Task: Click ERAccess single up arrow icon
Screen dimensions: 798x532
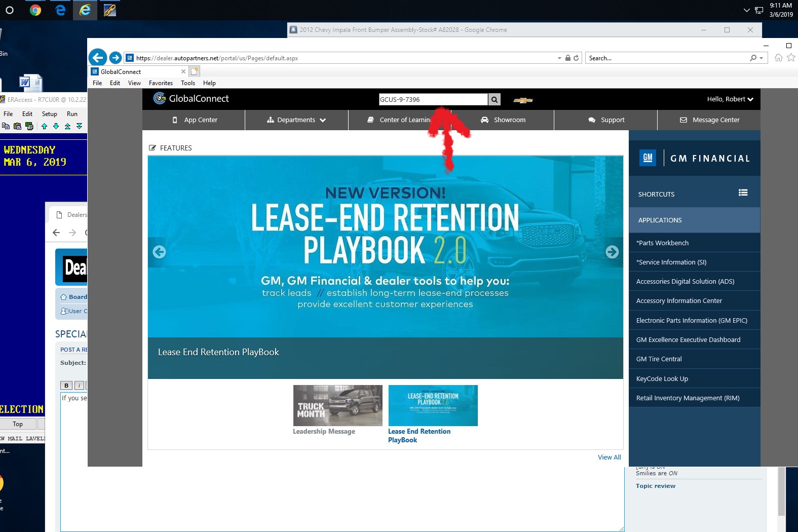Action: (x=44, y=126)
